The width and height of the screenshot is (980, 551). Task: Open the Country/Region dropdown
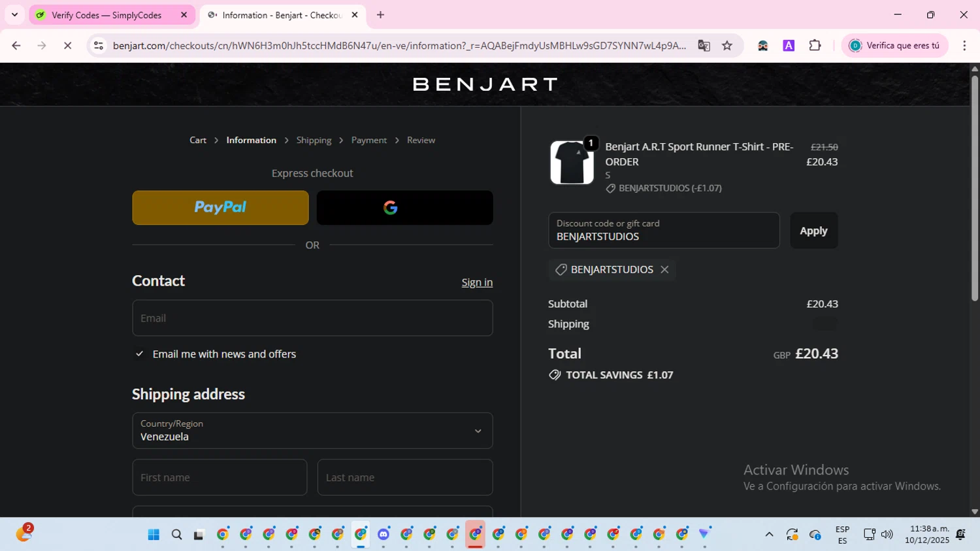(312, 431)
